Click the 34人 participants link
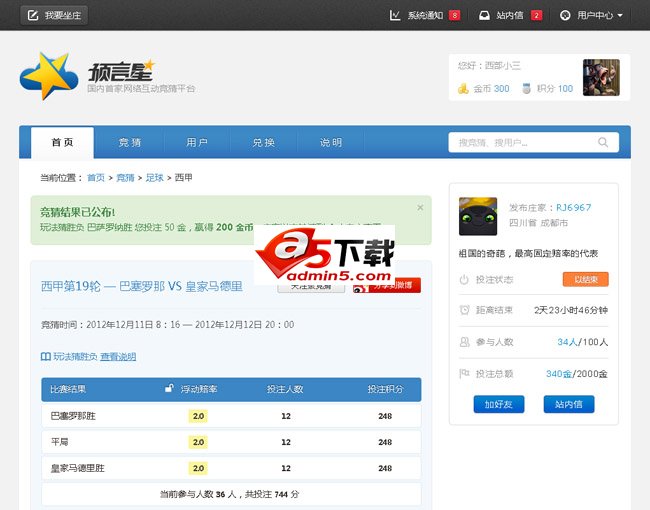 point(568,342)
